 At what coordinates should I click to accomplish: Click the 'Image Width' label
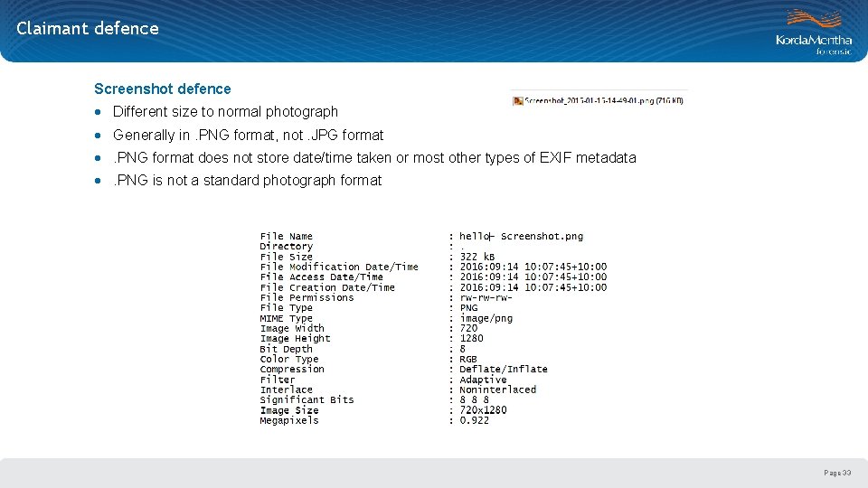click(292, 328)
